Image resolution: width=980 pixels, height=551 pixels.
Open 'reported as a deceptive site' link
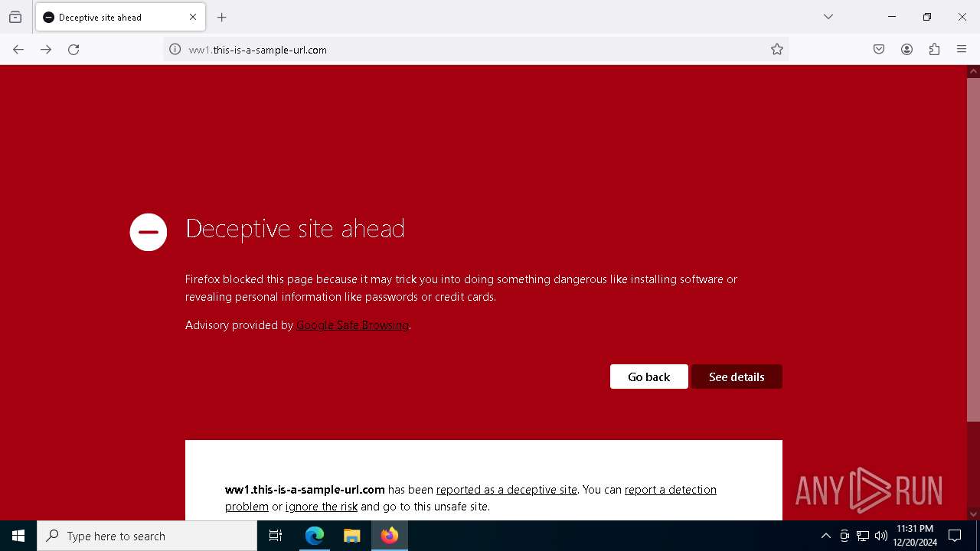[x=507, y=490]
